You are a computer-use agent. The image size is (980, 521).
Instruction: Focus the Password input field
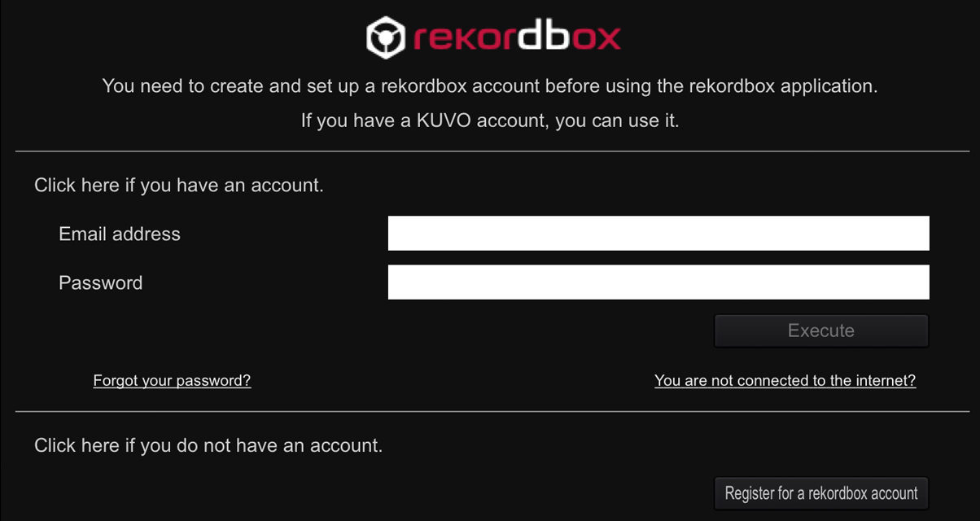click(658, 282)
